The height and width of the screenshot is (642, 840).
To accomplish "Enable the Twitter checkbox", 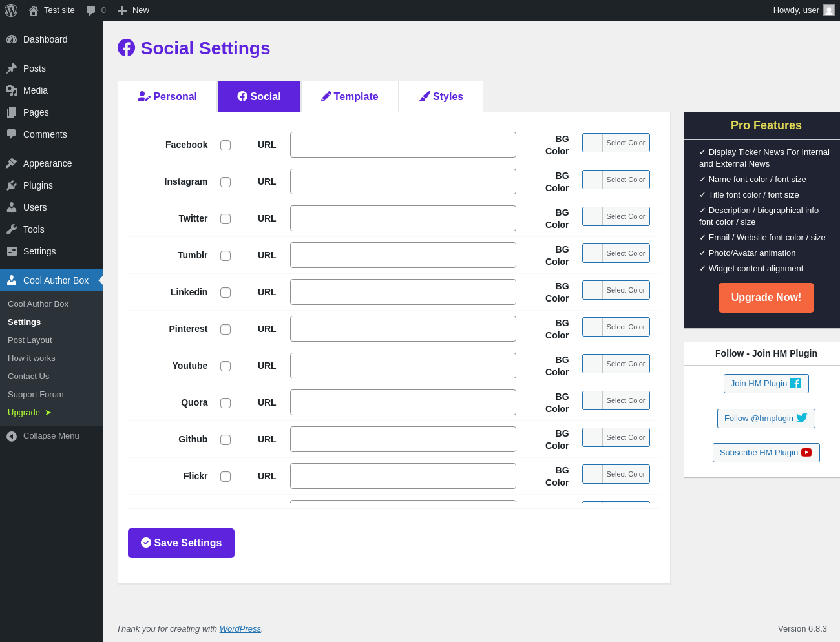I will [x=226, y=219].
